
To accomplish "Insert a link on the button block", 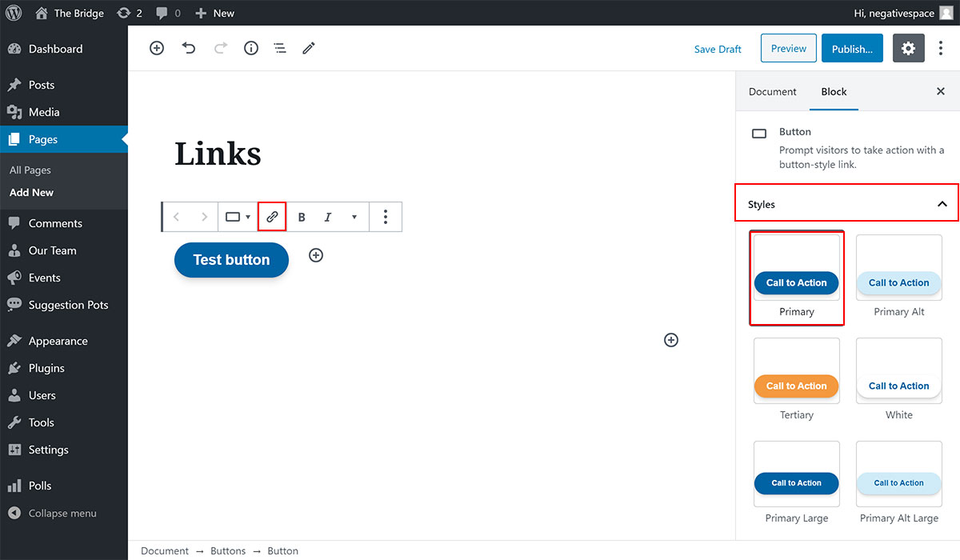I will pos(272,217).
